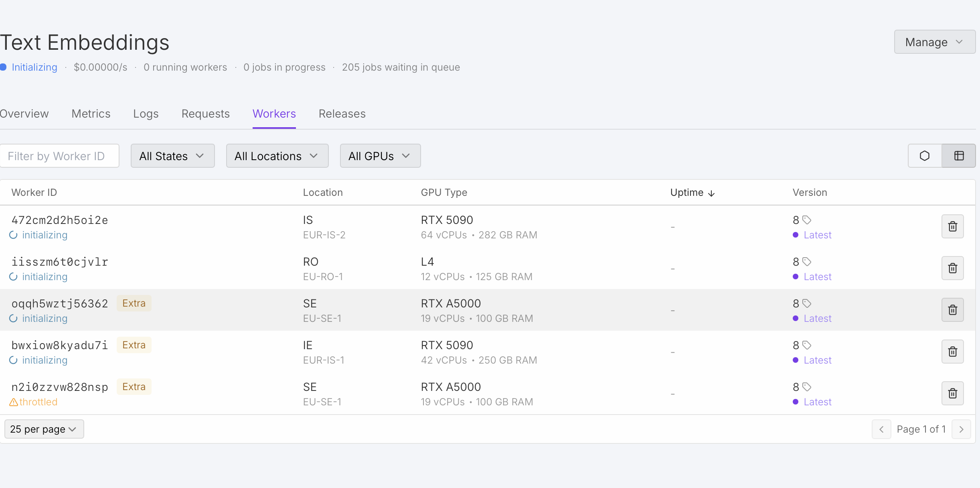Click trash icon for worker bwxiow8kyadu7i

pos(952,352)
